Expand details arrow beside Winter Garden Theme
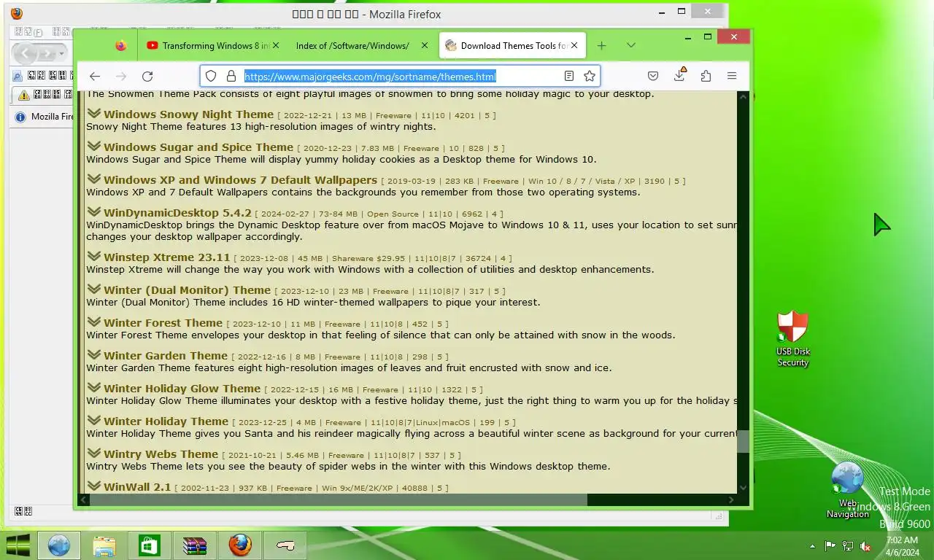 [x=93, y=354]
